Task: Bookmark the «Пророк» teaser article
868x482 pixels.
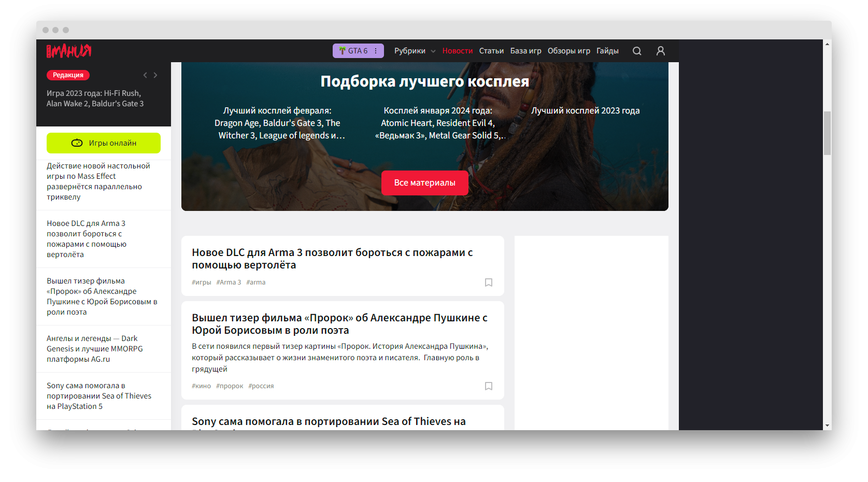Action: tap(488, 386)
